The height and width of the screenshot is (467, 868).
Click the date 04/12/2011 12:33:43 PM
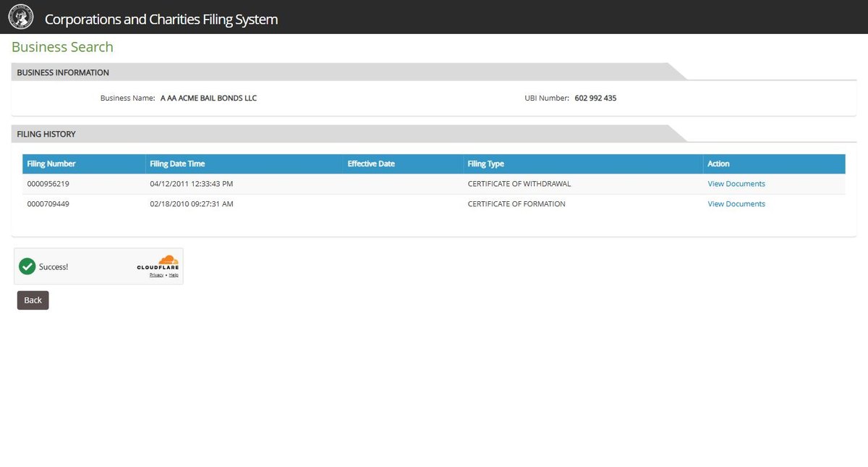click(x=192, y=184)
